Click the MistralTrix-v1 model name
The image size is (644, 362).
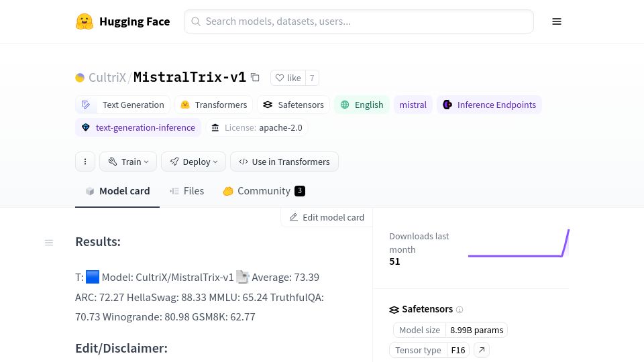[189, 76]
